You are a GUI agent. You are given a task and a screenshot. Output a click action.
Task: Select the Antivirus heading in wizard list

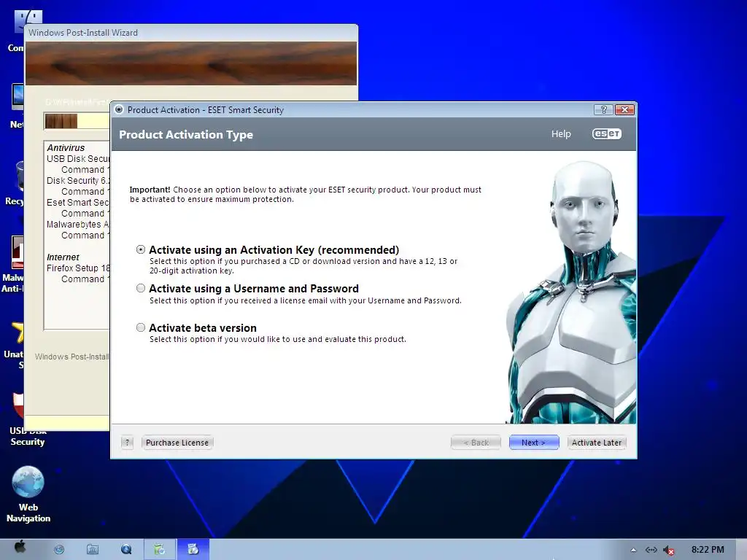coord(66,147)
